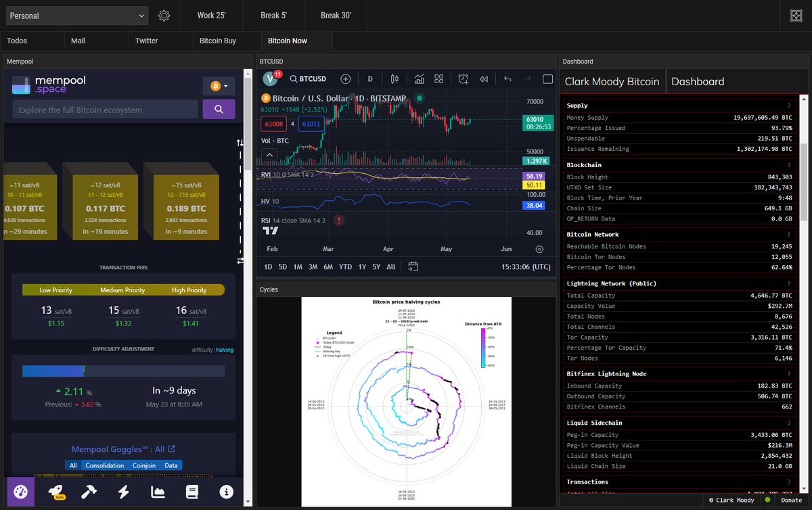
Task: Expand Liquid Sidechain section help question mark
Action: coord(789,423)
